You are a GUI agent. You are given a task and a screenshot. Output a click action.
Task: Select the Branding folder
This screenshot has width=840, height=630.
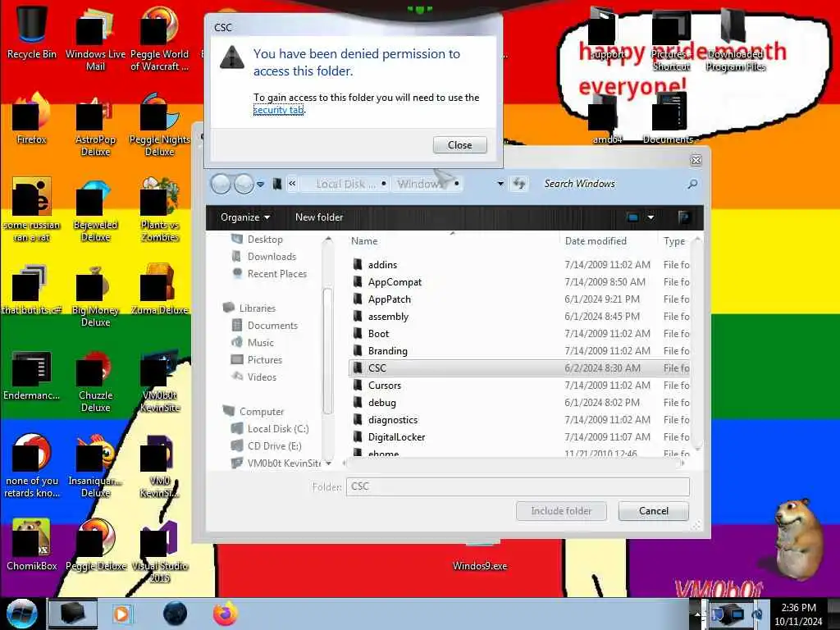pyautogui.click(x=519, y=350)
